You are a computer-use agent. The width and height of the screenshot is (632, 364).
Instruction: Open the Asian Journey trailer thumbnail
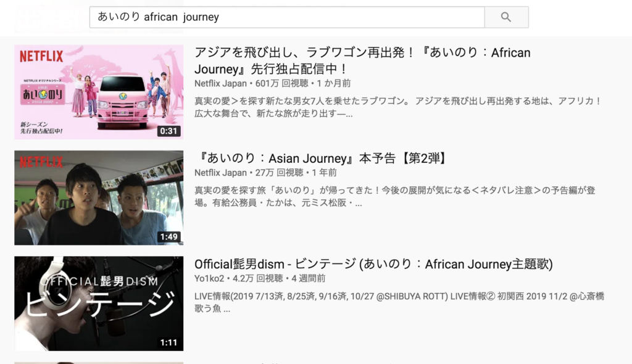[99, 197]
